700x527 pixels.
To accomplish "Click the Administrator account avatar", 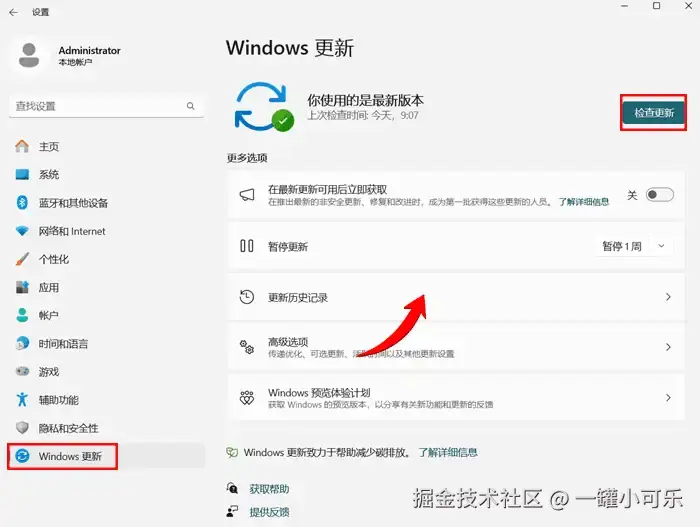I will click(x=29, y=55).
